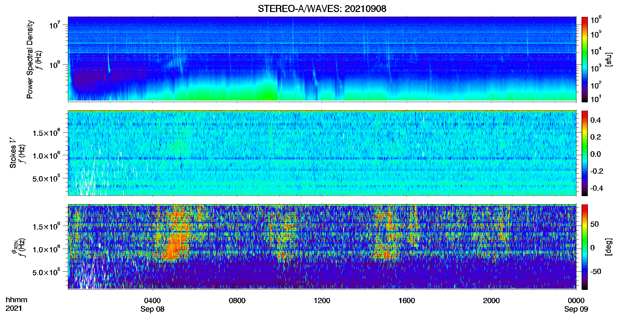Click -0.2 on the Stokes V color scale
This screenshot has height=332, width=644.
point(597,171)
